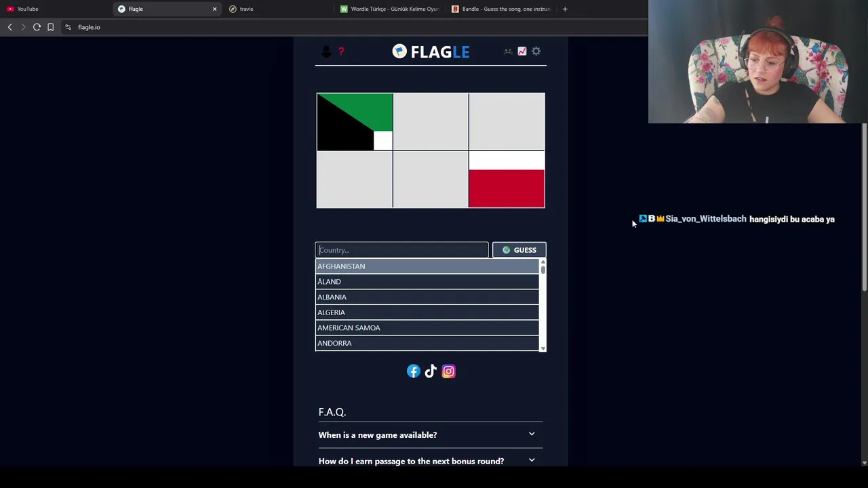Viewport: 868px width, 488px height.
Task: Click the sparkle icon beside the stats icon
Action: click(508, 52)
